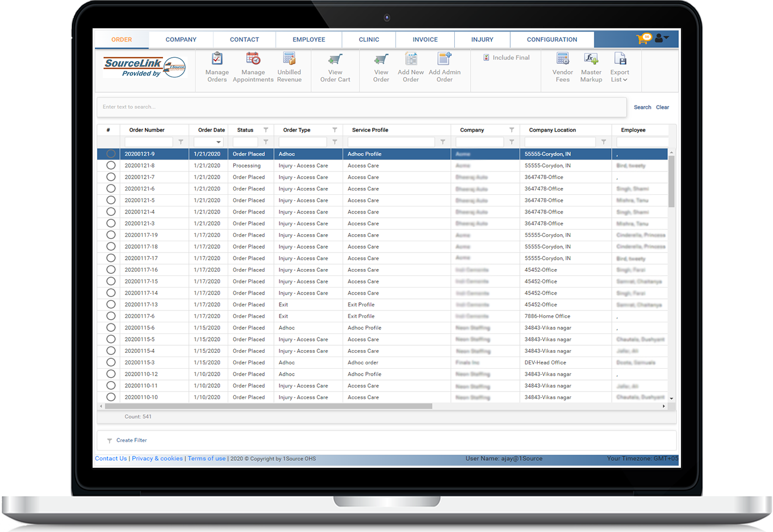Select radio button for order 20200121-8
This screenshot has height=532, width=773.
pyautogui.click(x=111, y=166)
